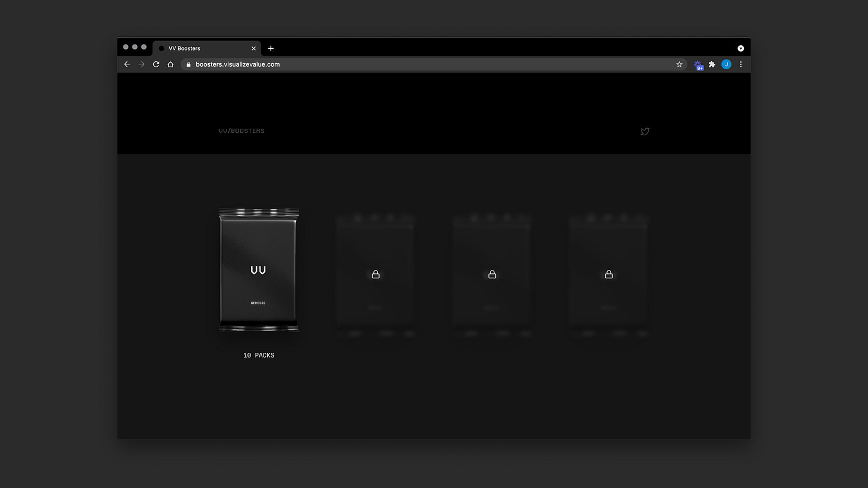Click the 10 PACKS label
This screenshot has width=868, height=488.
pyautogui.click(x=259, y=355)
